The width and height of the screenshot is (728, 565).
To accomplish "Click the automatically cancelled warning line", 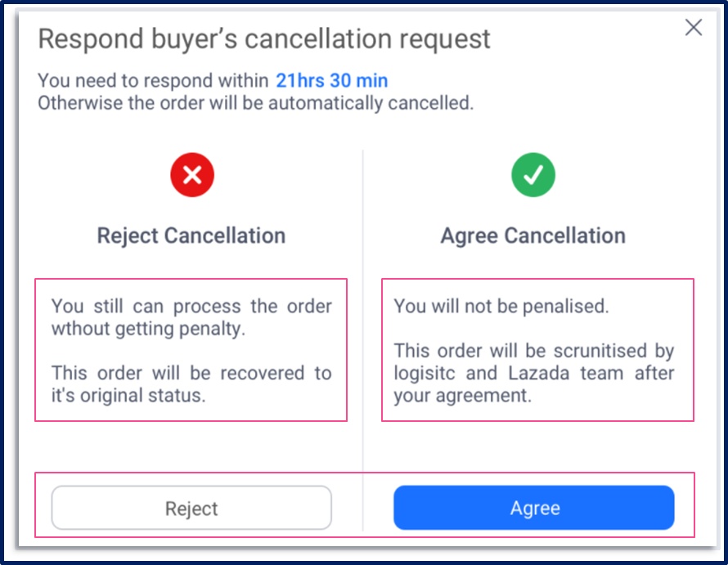I will (255, 103).
